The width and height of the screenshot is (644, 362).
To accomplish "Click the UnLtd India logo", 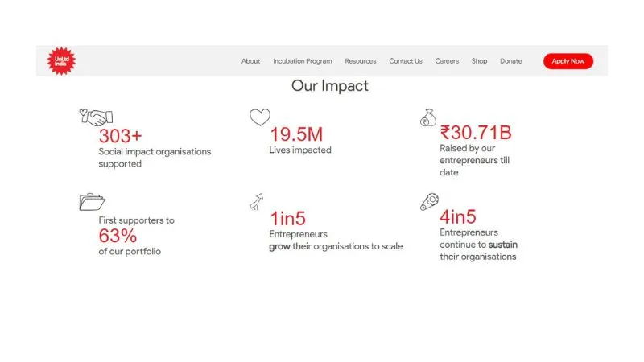I will [61, 61].
